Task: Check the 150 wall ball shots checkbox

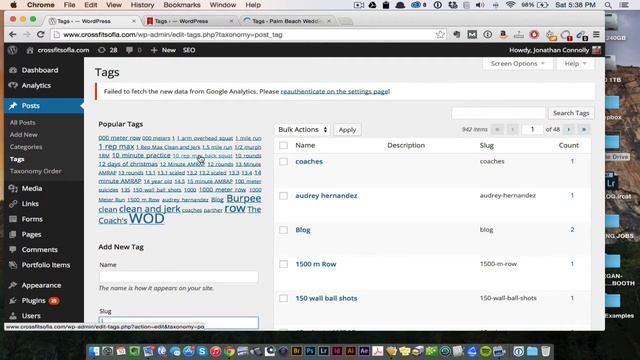Action: click(283, 299)
